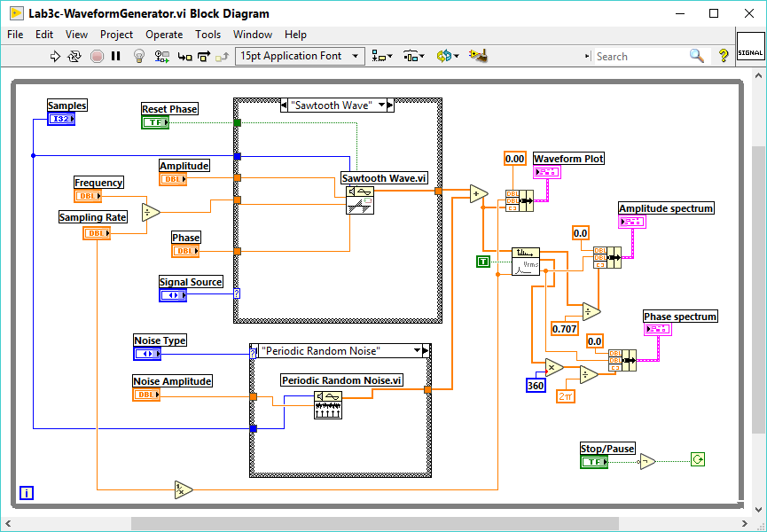Click the Abort Execution icon

coord(96,55)
